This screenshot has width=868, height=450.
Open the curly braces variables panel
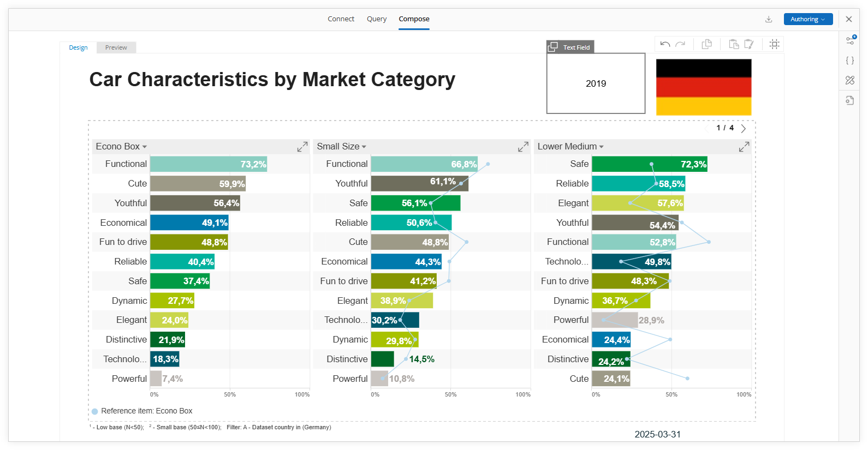(850, 61)
